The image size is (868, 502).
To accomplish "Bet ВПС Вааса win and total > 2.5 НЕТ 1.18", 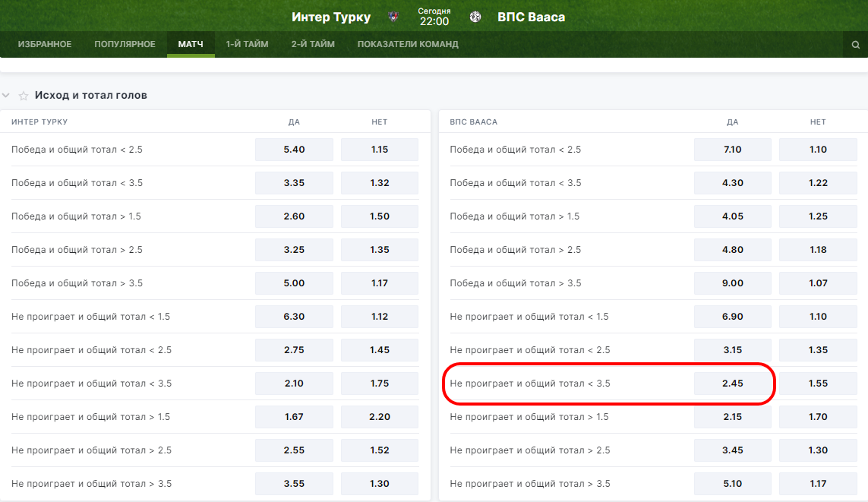I will pyautogui.click(x=818, y=250).
